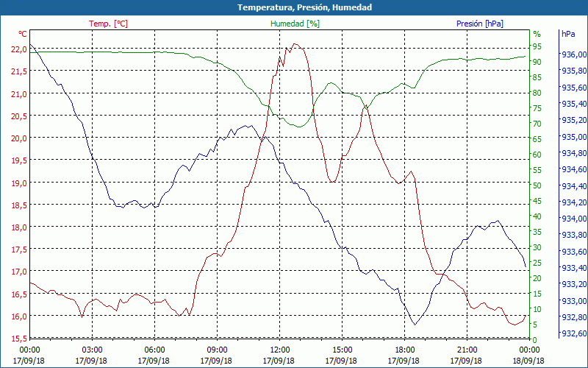Click the 95 humidity axis value
Viewport: 588px width, 368px height.
(537, 46)
